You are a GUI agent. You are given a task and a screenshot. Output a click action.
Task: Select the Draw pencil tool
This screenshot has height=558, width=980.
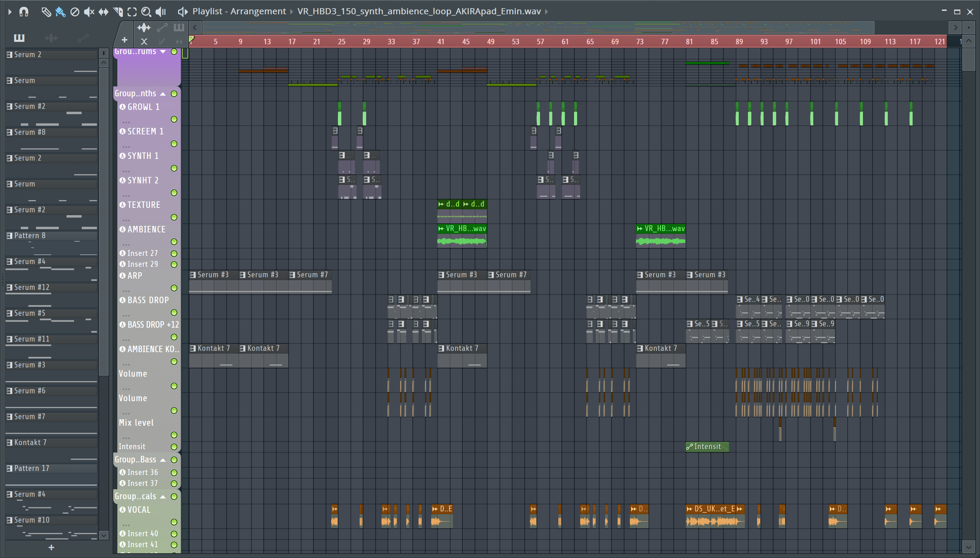46,12
